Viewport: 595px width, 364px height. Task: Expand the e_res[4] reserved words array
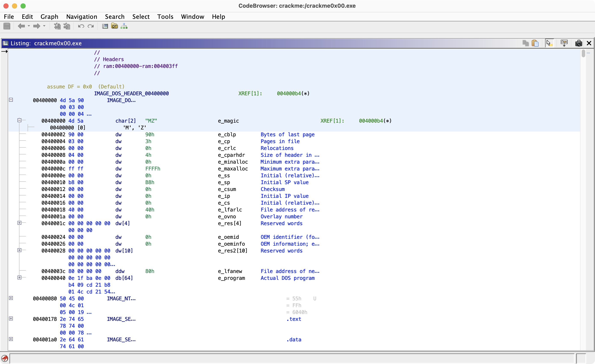[x=19, y=223]
